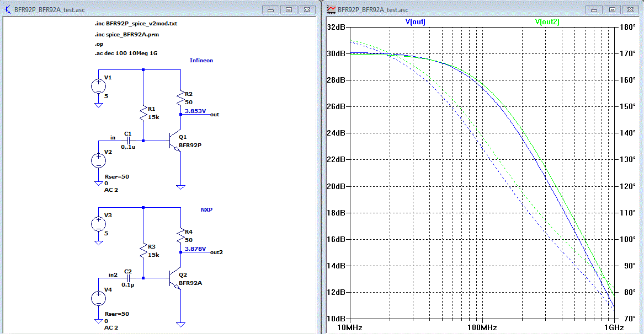Close the schematic window
This screenshot has height=334, width=644.
pos(307,10)
